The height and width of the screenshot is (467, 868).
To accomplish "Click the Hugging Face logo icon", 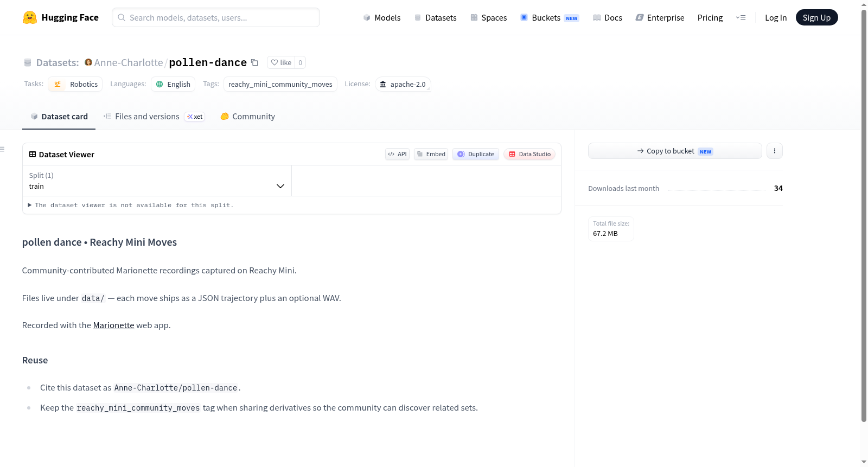I will point(30,17).
